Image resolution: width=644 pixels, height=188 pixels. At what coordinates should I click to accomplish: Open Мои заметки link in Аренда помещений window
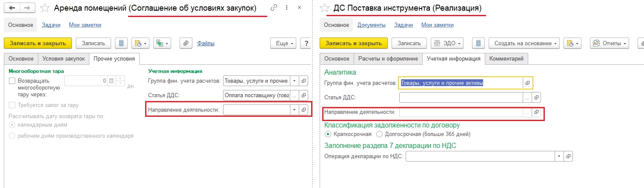coord(85,25)
